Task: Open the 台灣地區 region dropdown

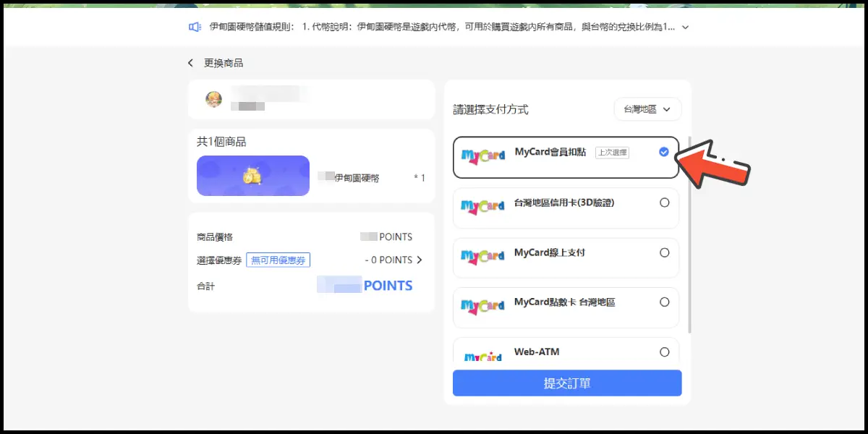Action: tap(647, 109)
